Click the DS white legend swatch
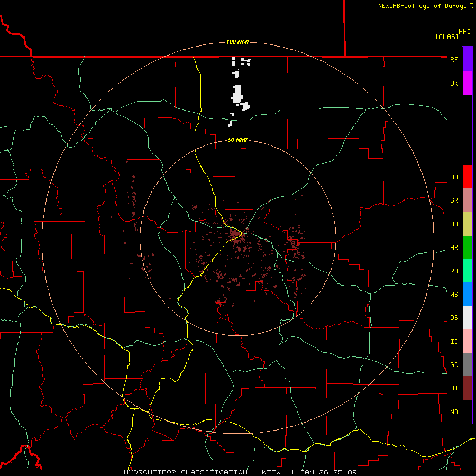The height and width of the screenshot is (476, 476). (x=467, y=317)
